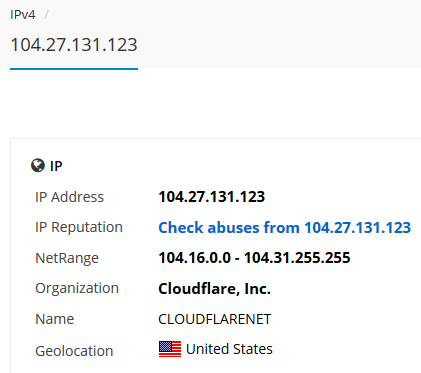Click the Name field label

(55, 319)
